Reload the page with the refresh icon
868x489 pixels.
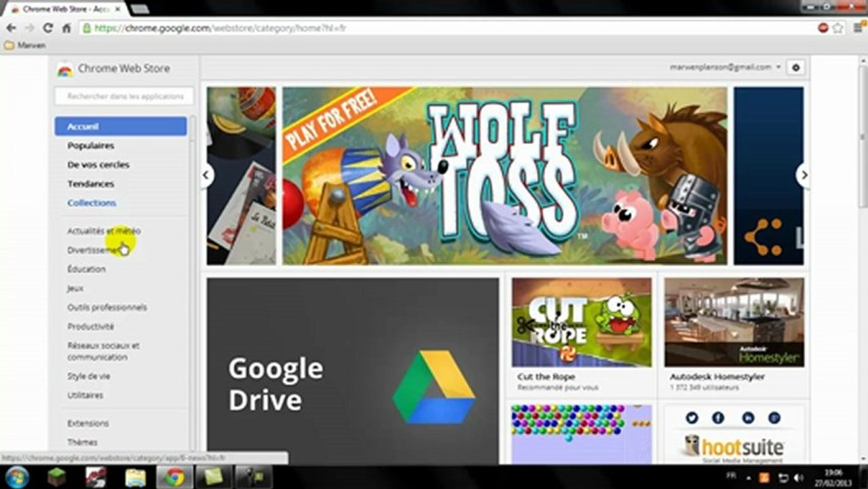48,28
